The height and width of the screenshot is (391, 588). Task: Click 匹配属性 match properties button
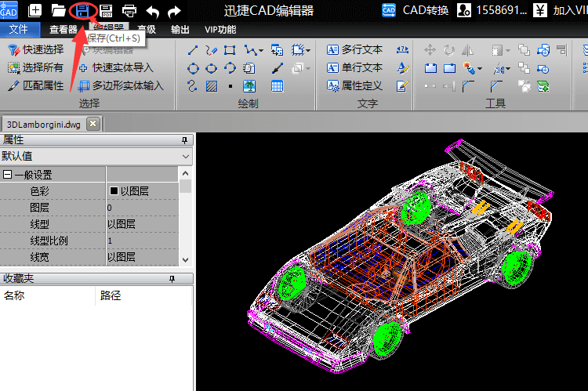(x=36, y=85)
